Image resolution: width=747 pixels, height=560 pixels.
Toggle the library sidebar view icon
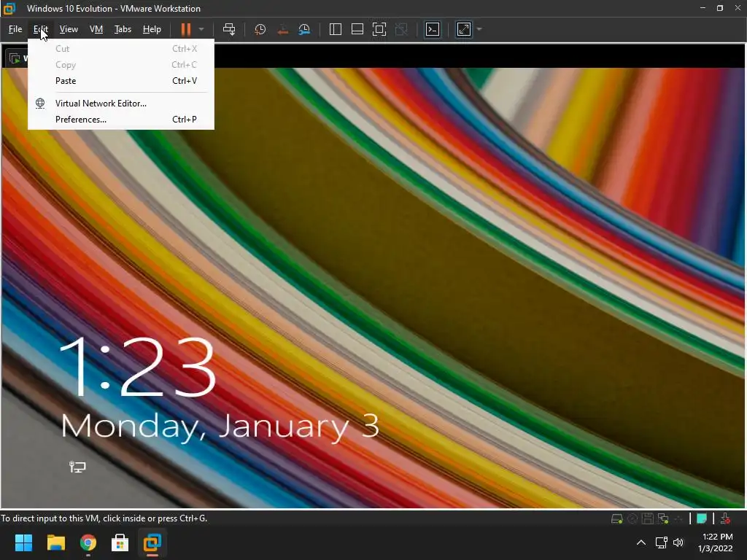click(x=336, y=29)
